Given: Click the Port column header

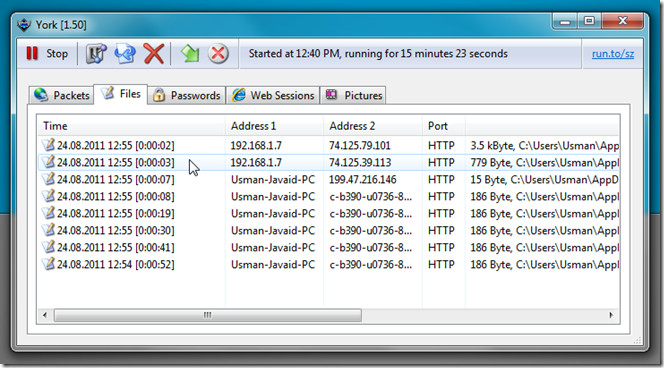Looking at the screenshot, I should coord(444,126).
